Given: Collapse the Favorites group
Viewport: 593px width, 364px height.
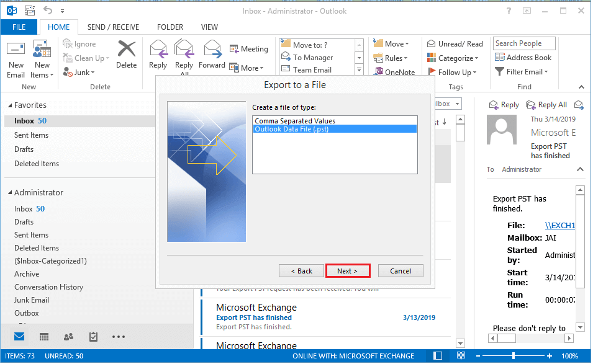Looking at the screenshot, I should 10,105.
